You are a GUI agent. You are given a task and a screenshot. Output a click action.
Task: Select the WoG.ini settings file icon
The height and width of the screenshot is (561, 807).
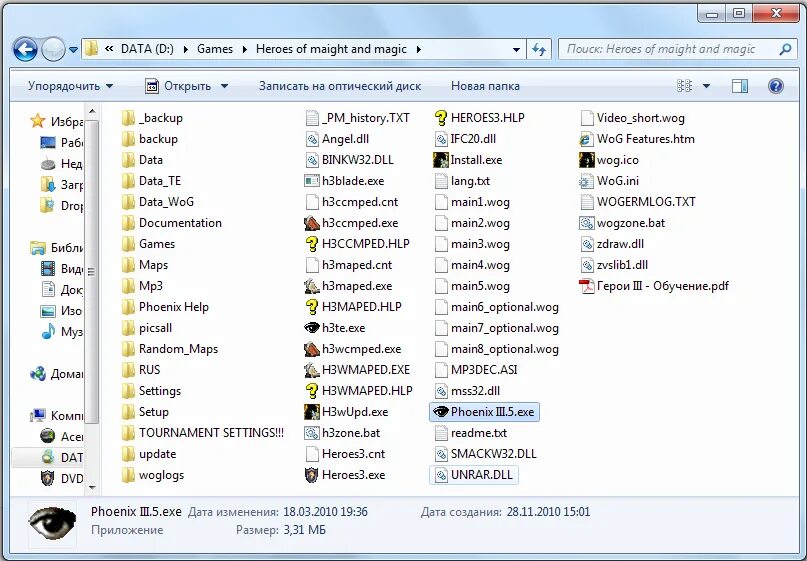point(586,181)
